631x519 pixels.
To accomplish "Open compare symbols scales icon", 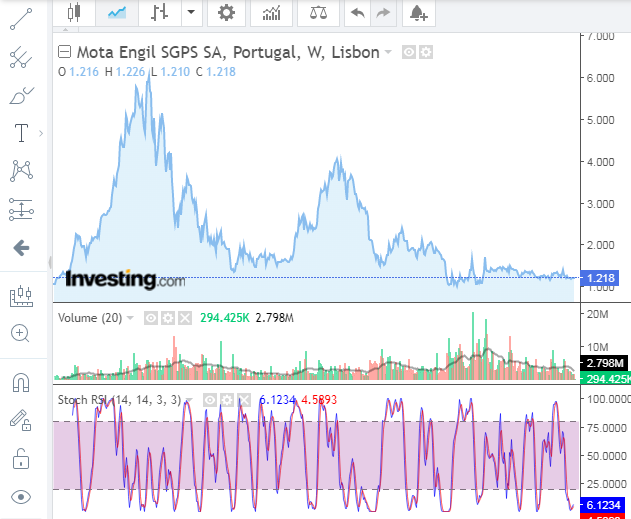I will [x=318, y=12].
